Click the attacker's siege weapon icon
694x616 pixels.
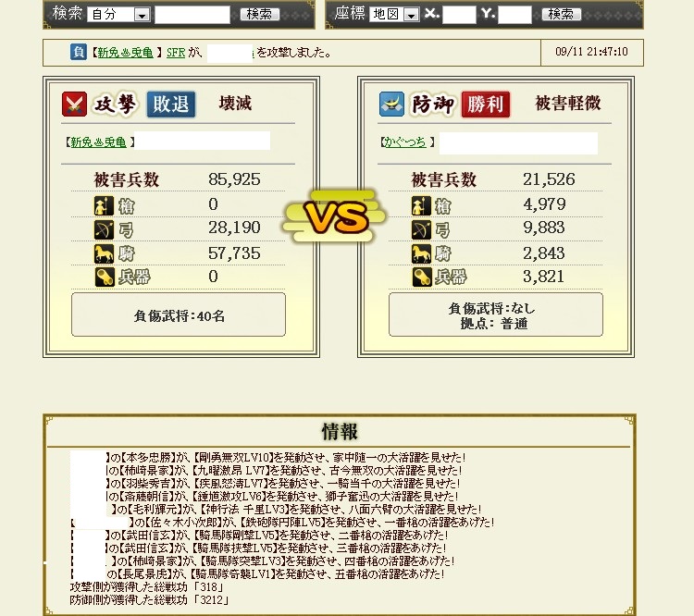(x=105, y=277)
